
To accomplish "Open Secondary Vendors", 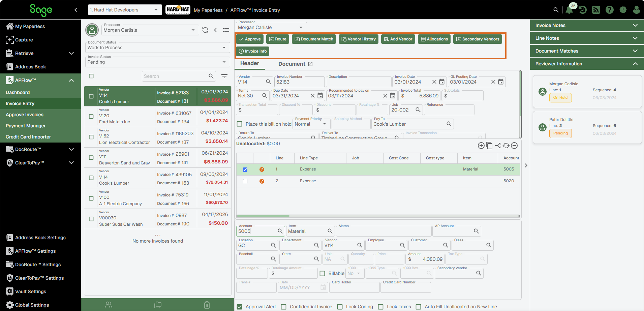I will [478, 39].
